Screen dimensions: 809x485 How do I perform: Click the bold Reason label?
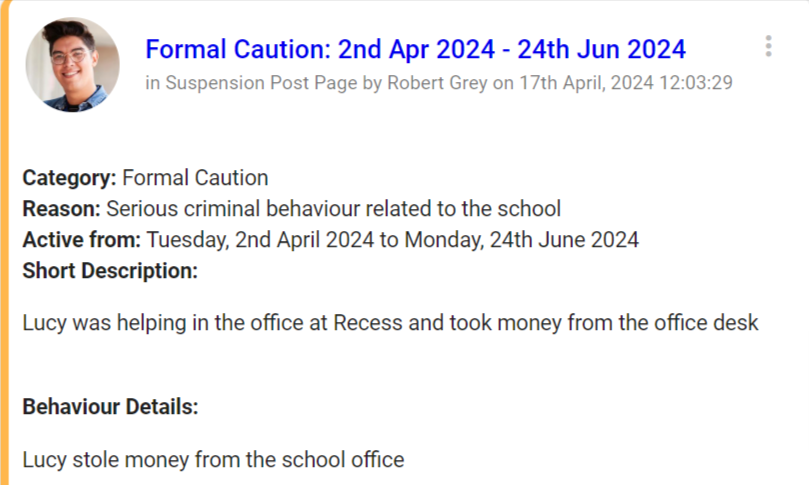(x=61, y=209)
